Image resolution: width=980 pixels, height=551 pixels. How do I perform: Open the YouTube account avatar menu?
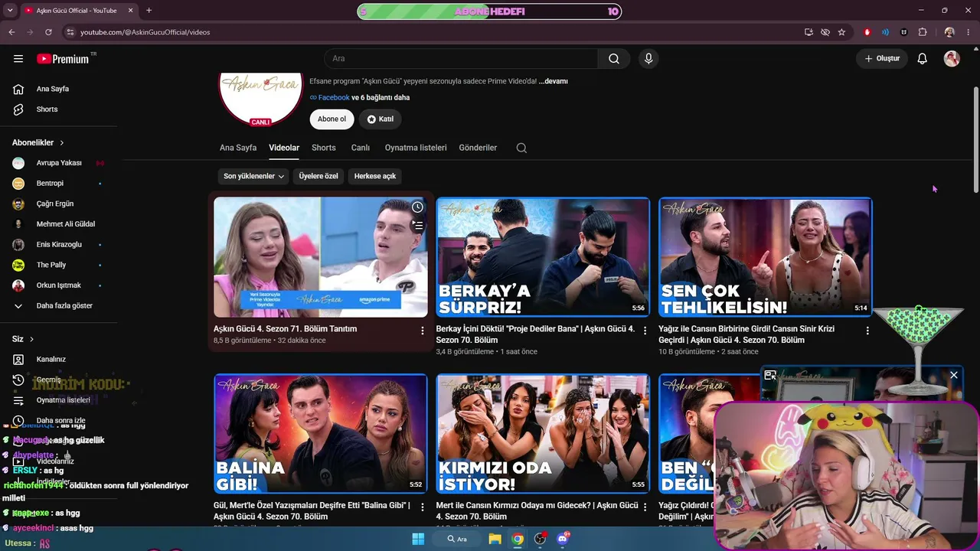952,59
